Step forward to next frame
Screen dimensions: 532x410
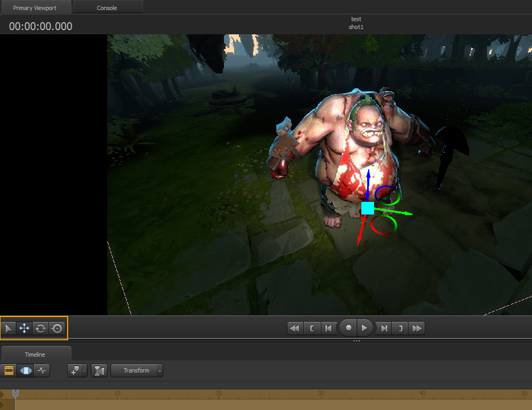pyautogui.click(x=384, y=328)
